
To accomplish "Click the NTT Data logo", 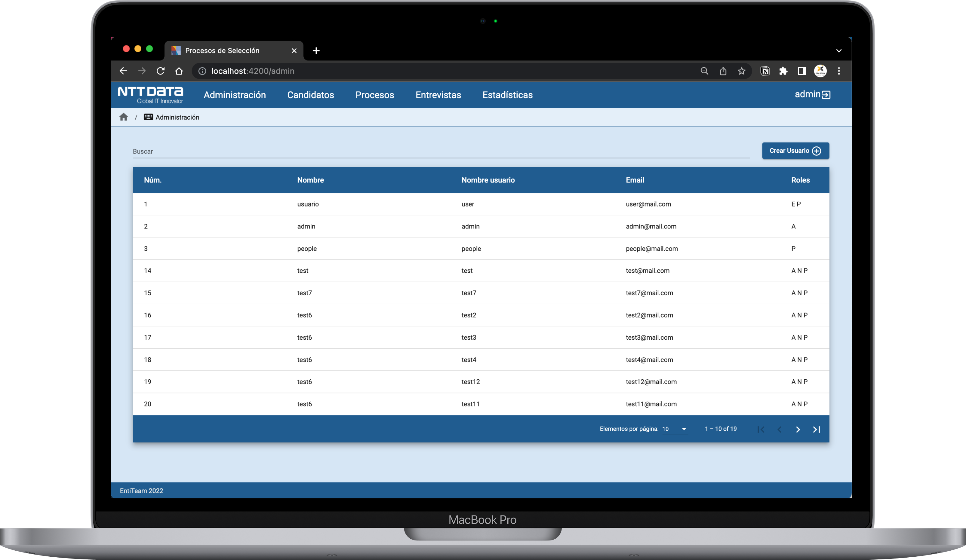I will [x=151, y=95].
